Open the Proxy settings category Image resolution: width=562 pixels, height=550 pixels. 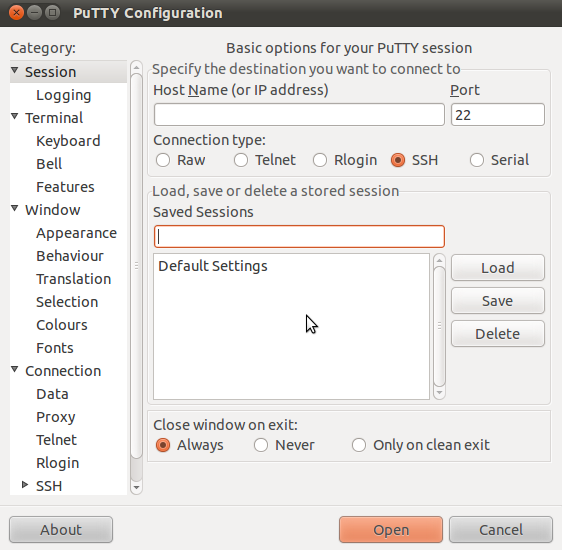click(x=56, y=417)
